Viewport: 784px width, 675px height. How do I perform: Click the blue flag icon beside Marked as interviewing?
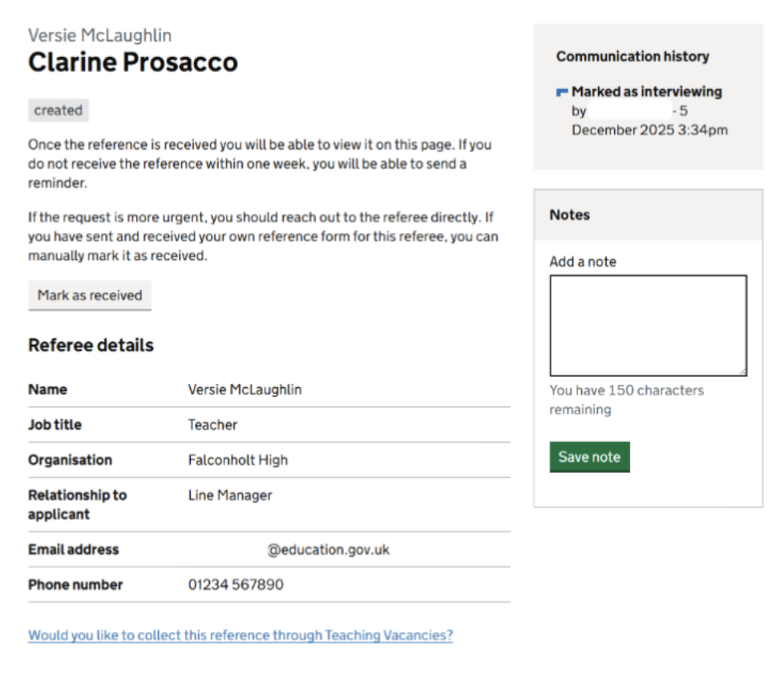tap(562, 93)
